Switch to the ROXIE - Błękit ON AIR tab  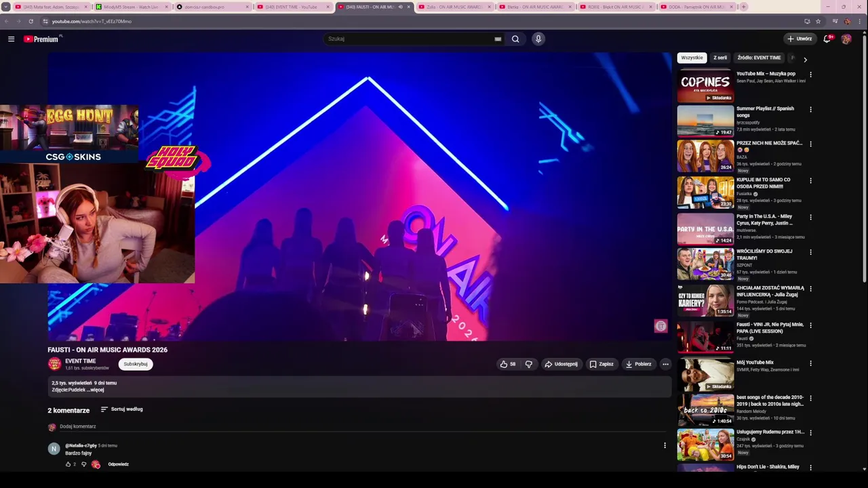[x=616, y=7]
